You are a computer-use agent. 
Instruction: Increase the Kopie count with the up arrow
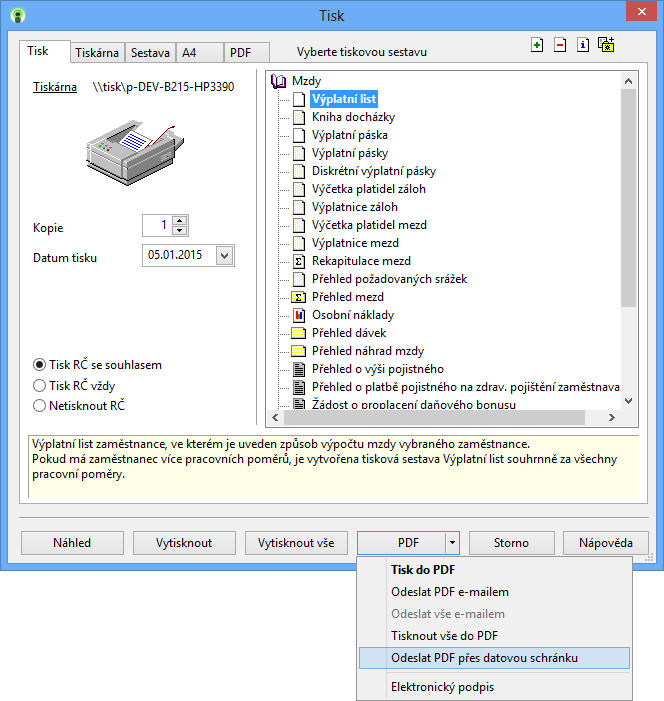click(x=179, y=220)
